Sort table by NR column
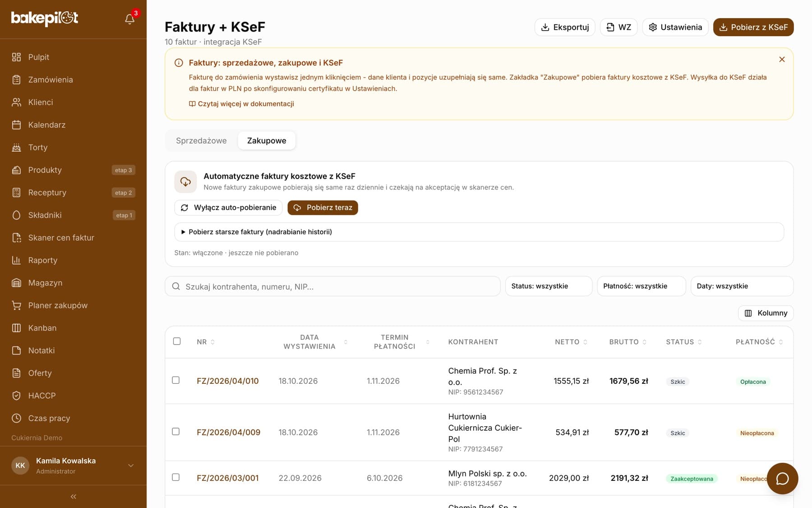Viewport: 812px width, 508px height. pyautogui.click(x=206, y=342)
